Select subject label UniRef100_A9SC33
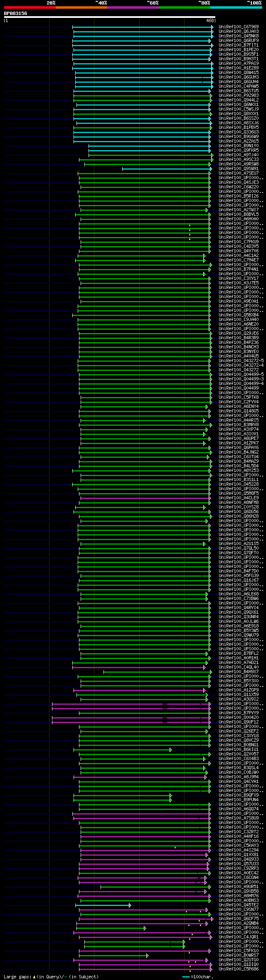Image resolution: width=266 pixels, height=980 pixels. [x=239, y=159]
